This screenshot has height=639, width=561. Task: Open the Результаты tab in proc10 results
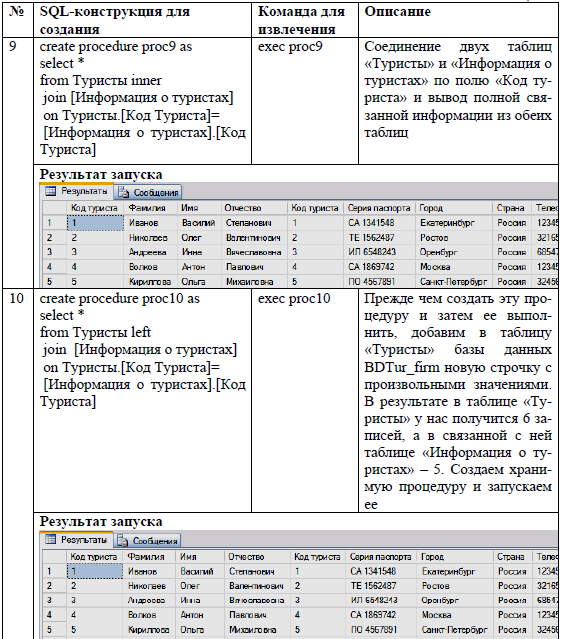pos(77,540)
